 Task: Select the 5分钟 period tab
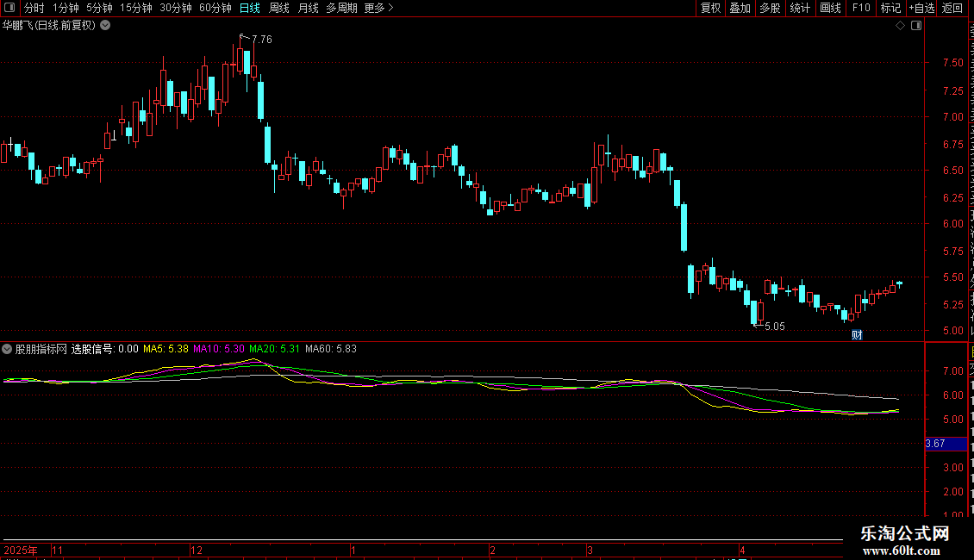pyautogui.click(x=99, y=8)
